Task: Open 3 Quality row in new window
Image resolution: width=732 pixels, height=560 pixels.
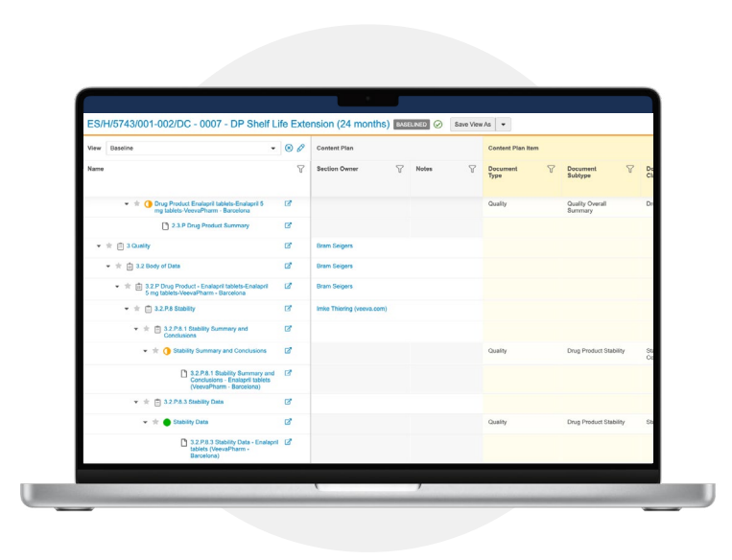Action: [288, 245]
